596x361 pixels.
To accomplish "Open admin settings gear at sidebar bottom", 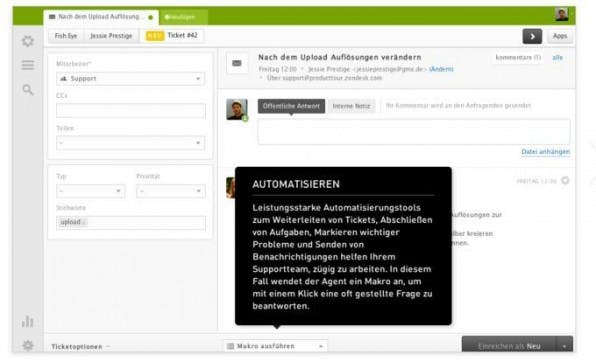I will point(28,345).
